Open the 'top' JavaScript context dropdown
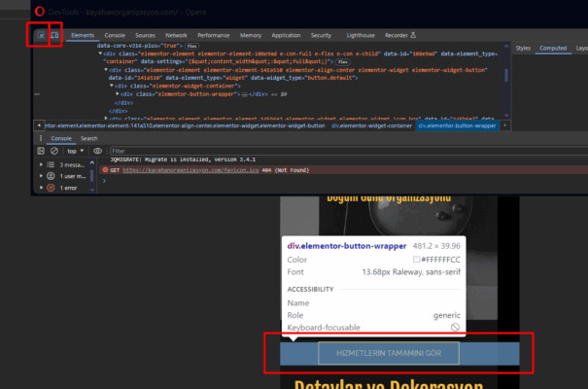This screenshot has width=588, height=389. [77, 151]
